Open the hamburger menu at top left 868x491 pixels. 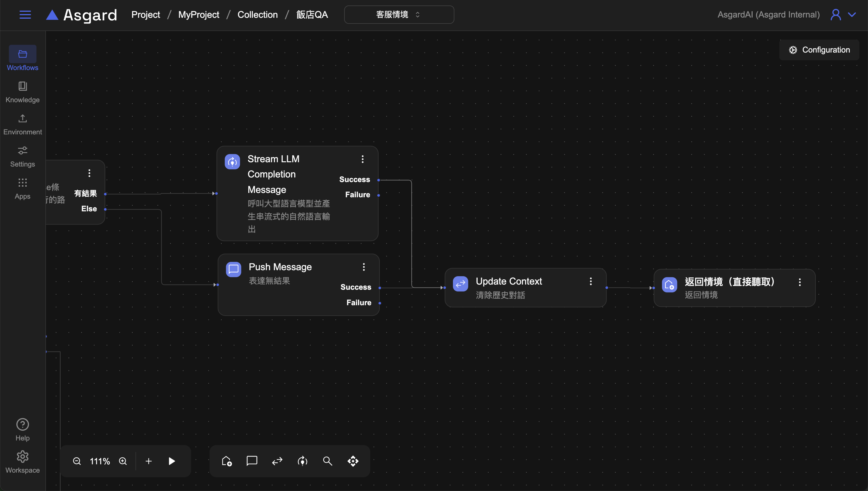coord(25,15)
